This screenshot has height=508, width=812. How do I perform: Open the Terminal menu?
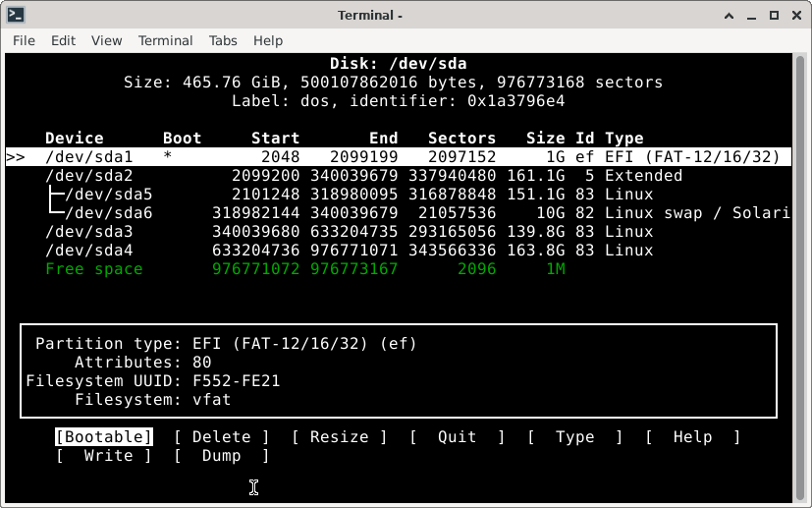[165, 40]
